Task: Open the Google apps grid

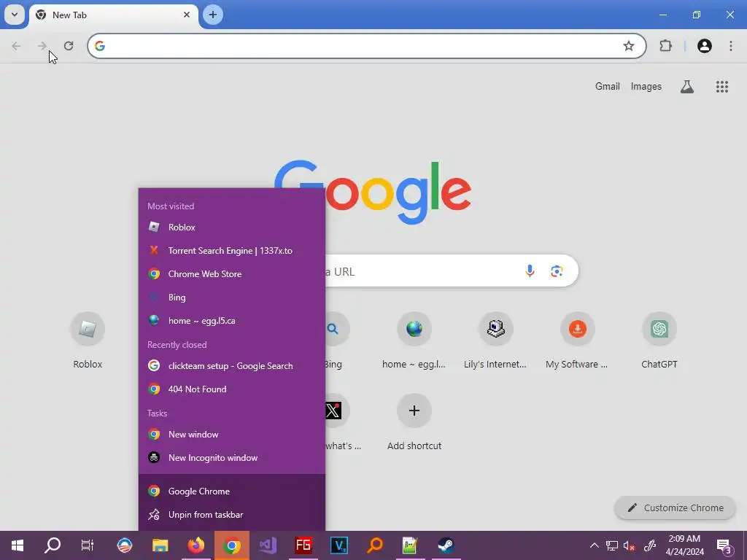Action: pyautogui.click(x=722, y=86)
